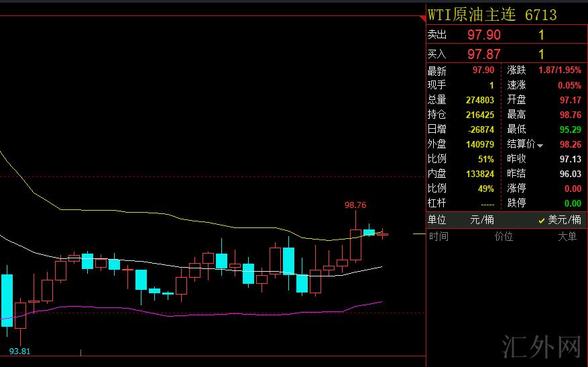
Task: Click the 汇外网 watermark logo
Action: click(541, 346)
